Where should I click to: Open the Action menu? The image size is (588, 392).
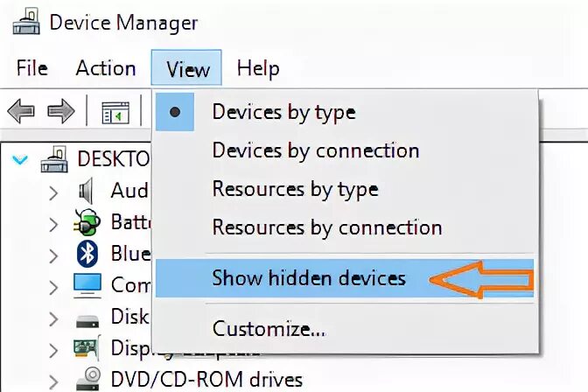click(x=106, y=68)
